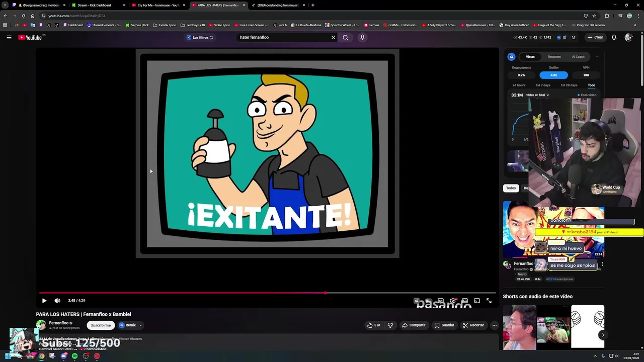Choose the Todo range tab

[592, 85]
